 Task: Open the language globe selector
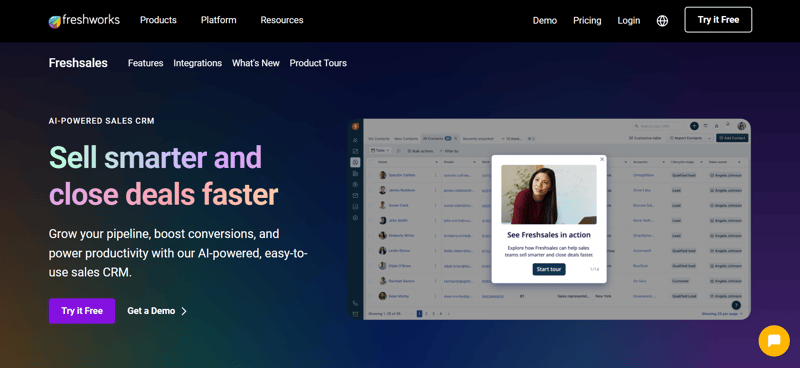662,20
